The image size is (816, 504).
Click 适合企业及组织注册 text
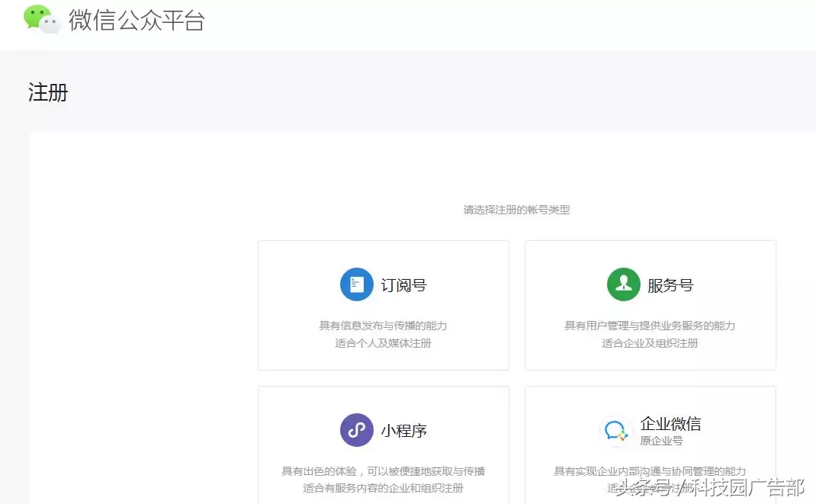pyautogui.click(x=650, y=343)
